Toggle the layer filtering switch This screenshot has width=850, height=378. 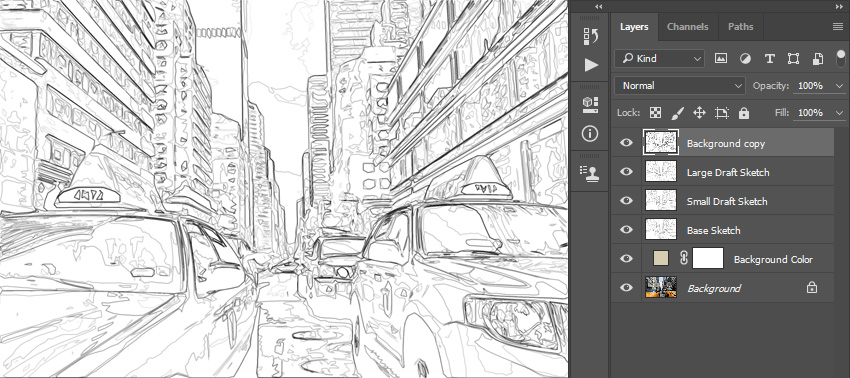[841, 58]
